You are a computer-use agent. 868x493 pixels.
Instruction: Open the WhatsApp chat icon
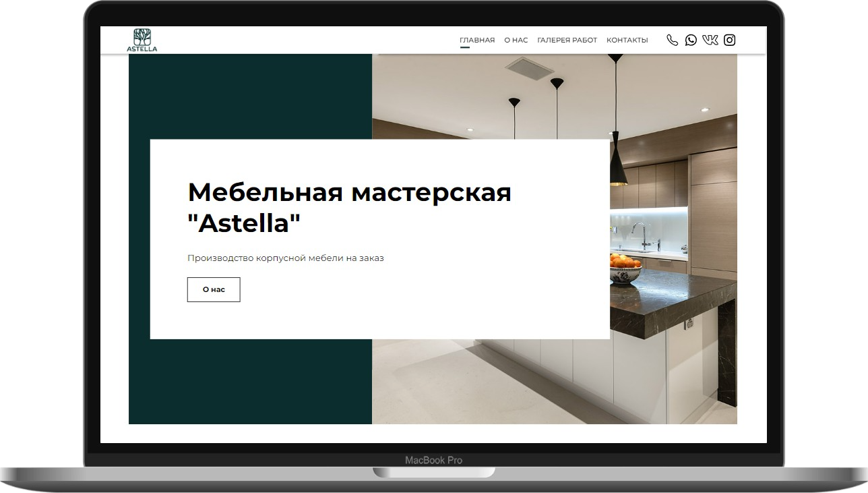(691, 40)
